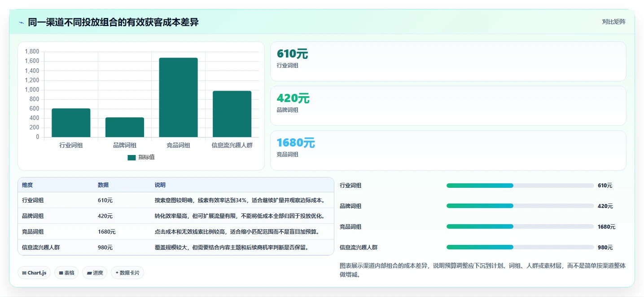Select the 610元 行业词组 data card
Viewport: 644px width, 297px height.
coord(448,61)
